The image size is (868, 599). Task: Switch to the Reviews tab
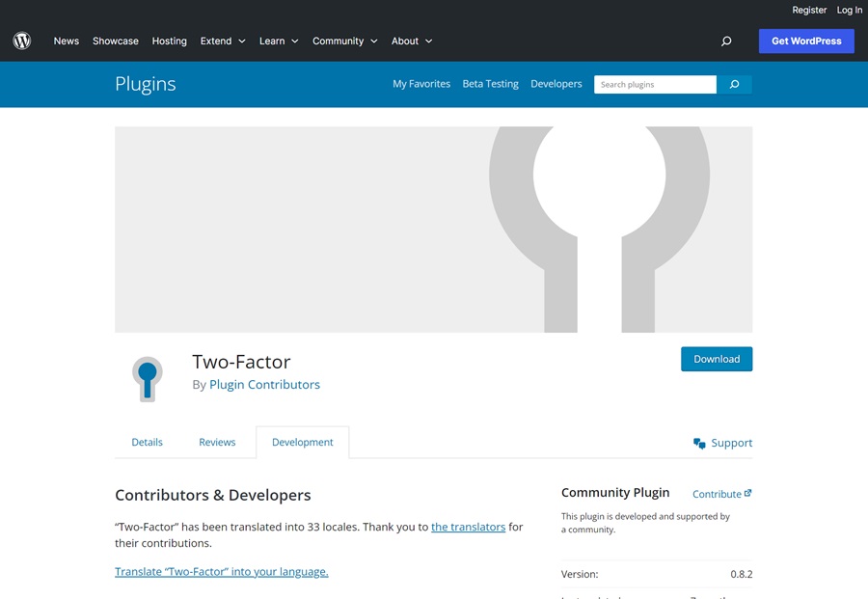pyautogui.click(x=216, y=442)
